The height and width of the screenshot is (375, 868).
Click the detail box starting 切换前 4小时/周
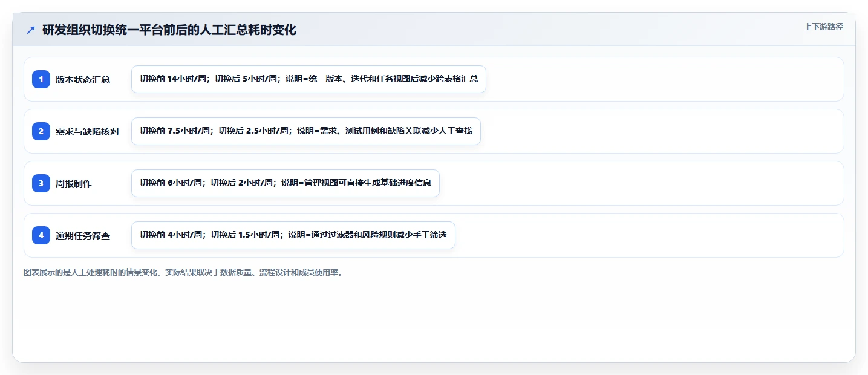[293, 235]
